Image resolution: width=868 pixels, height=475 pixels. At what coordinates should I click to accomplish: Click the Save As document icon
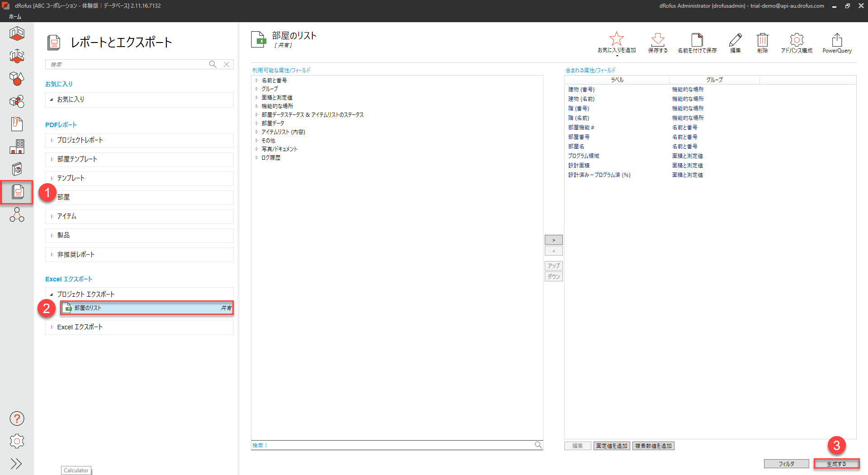697,39
